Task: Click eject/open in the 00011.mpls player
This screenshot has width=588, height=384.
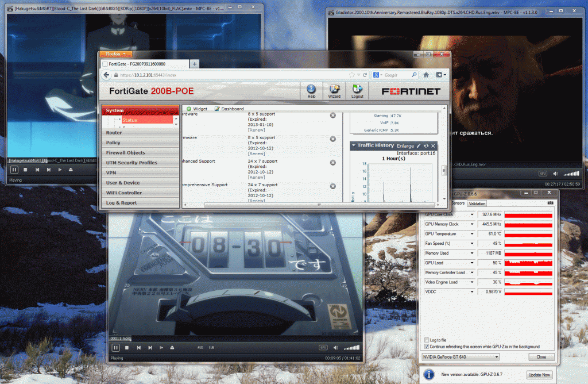Action: tap(172, 348)
